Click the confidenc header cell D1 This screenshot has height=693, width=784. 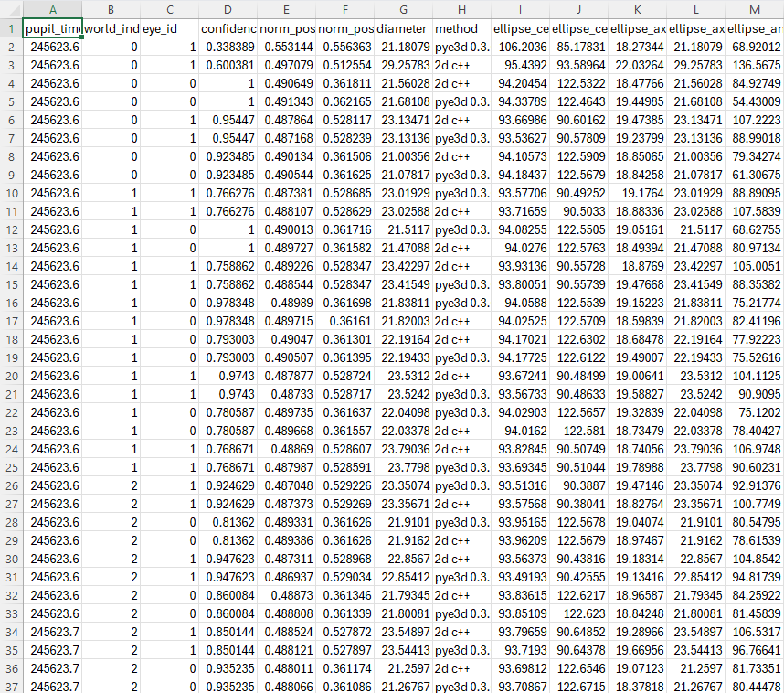[x=228, y=28]
